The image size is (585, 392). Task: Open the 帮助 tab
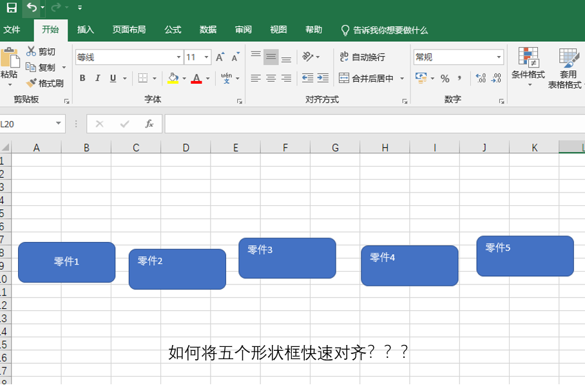coord(313,30)
